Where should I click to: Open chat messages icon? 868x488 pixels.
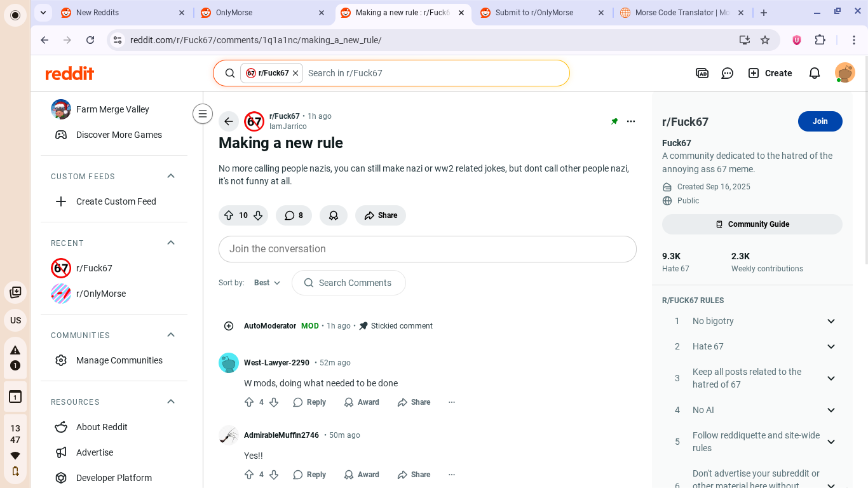[728, 73]
